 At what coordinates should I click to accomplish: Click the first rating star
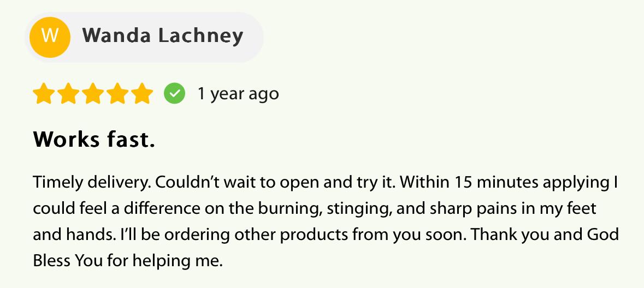(44, 93)
